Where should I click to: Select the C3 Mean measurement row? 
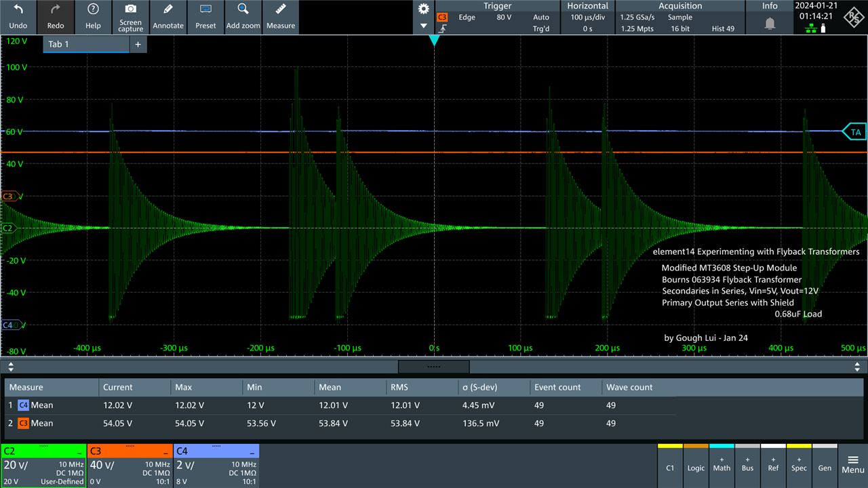340,423
